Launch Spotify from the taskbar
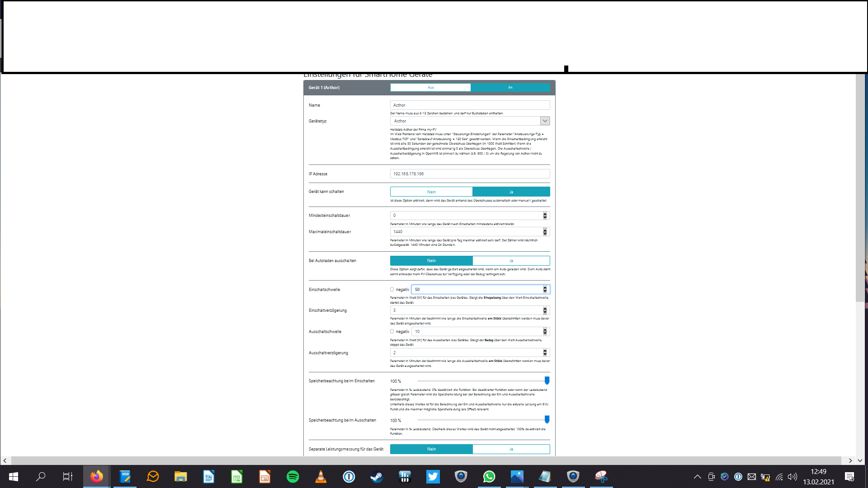Image resolution: width=868 pixels, height=488 pixels. tap(292, 477)
